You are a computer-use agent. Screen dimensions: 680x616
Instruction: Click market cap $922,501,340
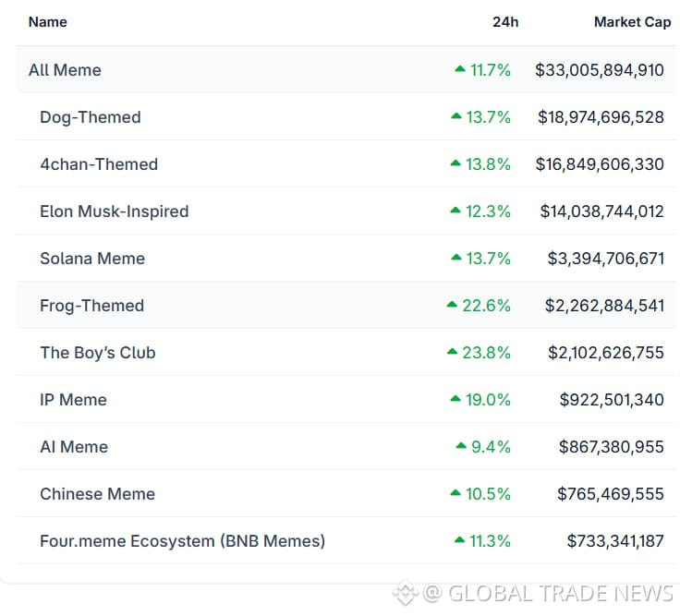tap(612, 400)
